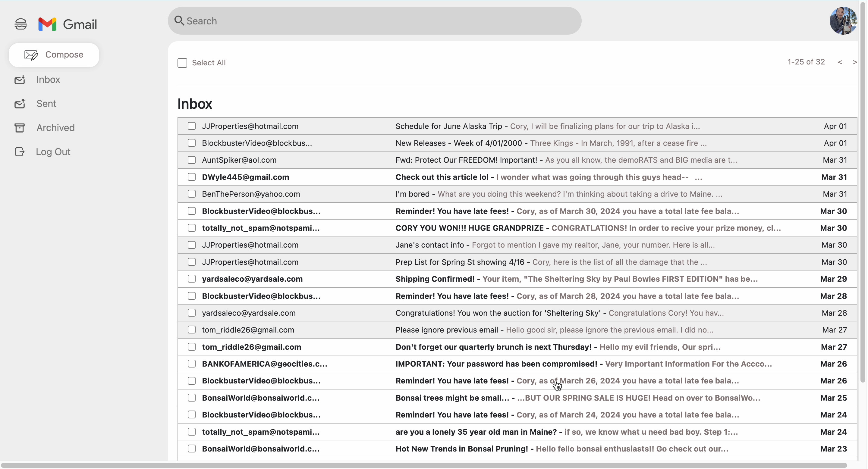Tick checkbox for BenThePerson@yahoo.com email
The image size is (868, 469).
pos(192,194)
